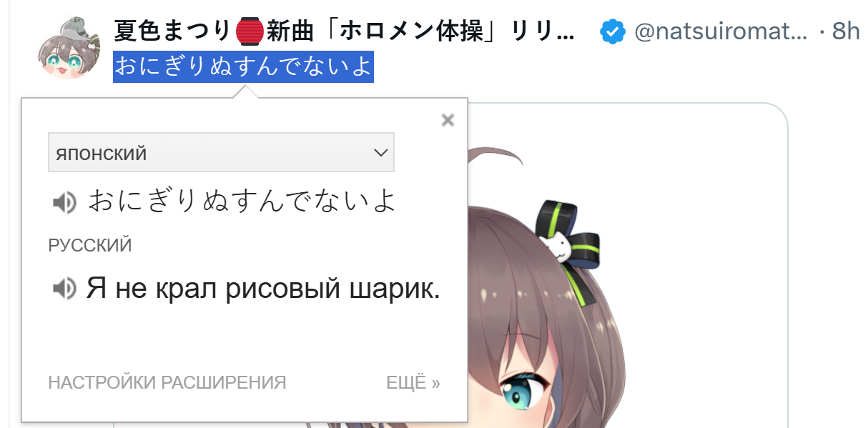Click the blue verified badge

pos(613,31)
